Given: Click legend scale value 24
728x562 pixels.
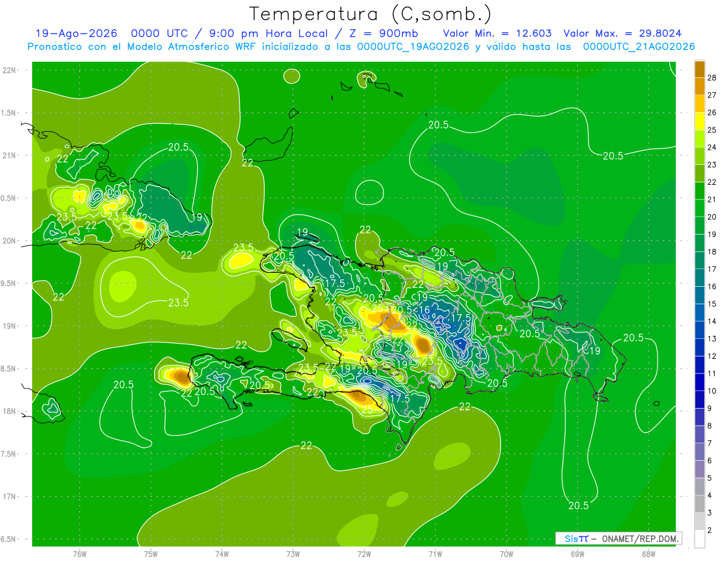Looking at the screenshot, I should click(712, 147).
